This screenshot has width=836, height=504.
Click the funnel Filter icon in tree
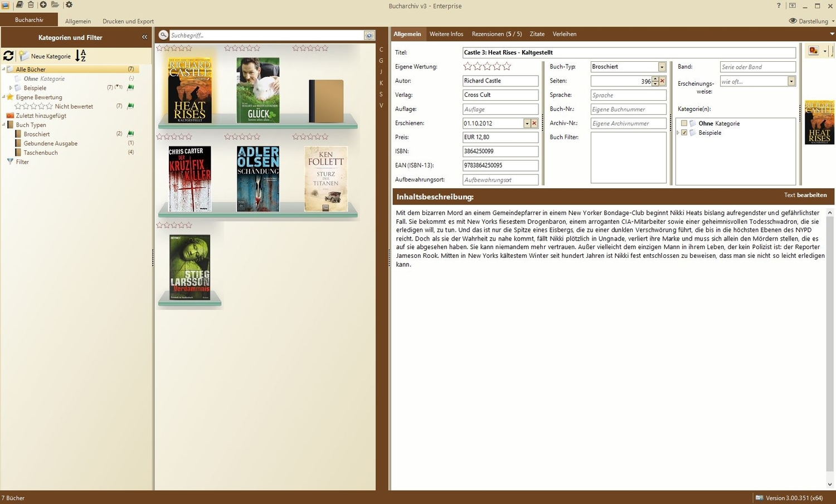pos(10,162)
